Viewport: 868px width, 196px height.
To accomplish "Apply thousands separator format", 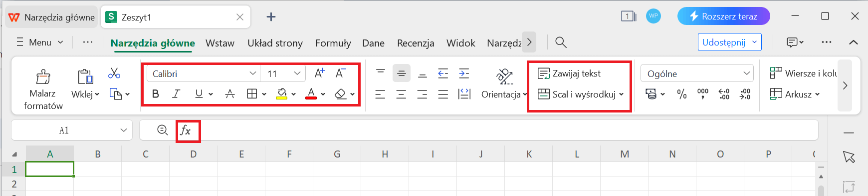I will pos(703,94).
